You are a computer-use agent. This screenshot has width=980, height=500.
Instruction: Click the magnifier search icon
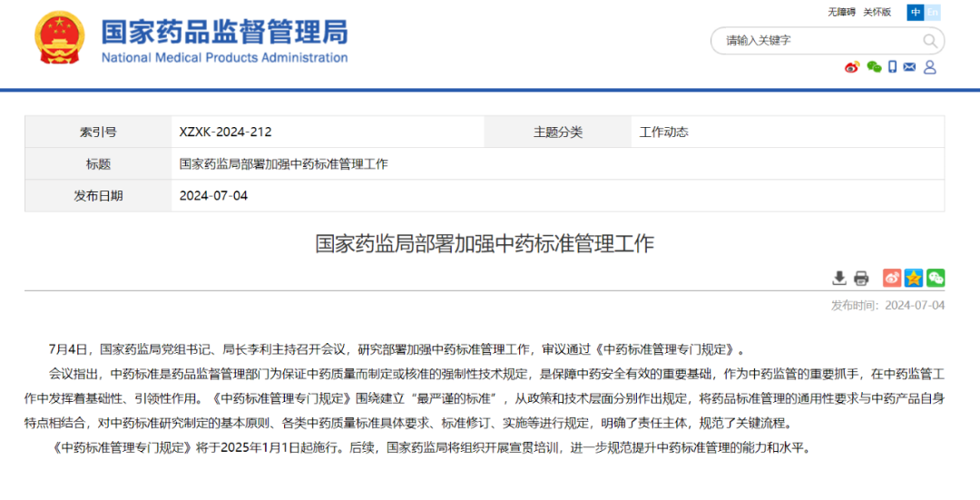coord(930,41)
